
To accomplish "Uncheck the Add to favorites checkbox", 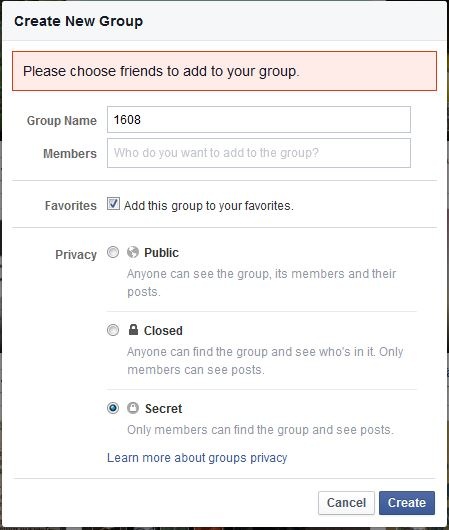I will point(113,204).
